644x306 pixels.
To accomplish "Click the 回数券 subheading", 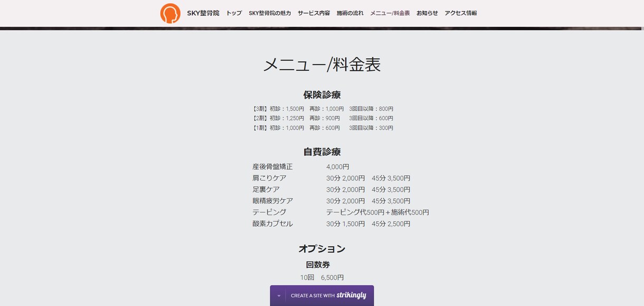I will tap(318, 264).
